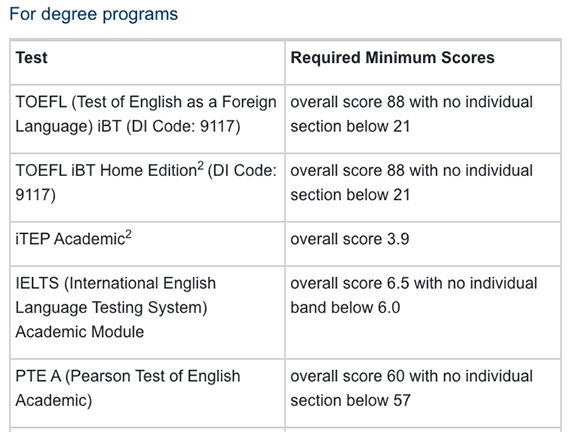
Task: Click footnote 2 superscript after Home Edition
Action: [x=201, y=166]
